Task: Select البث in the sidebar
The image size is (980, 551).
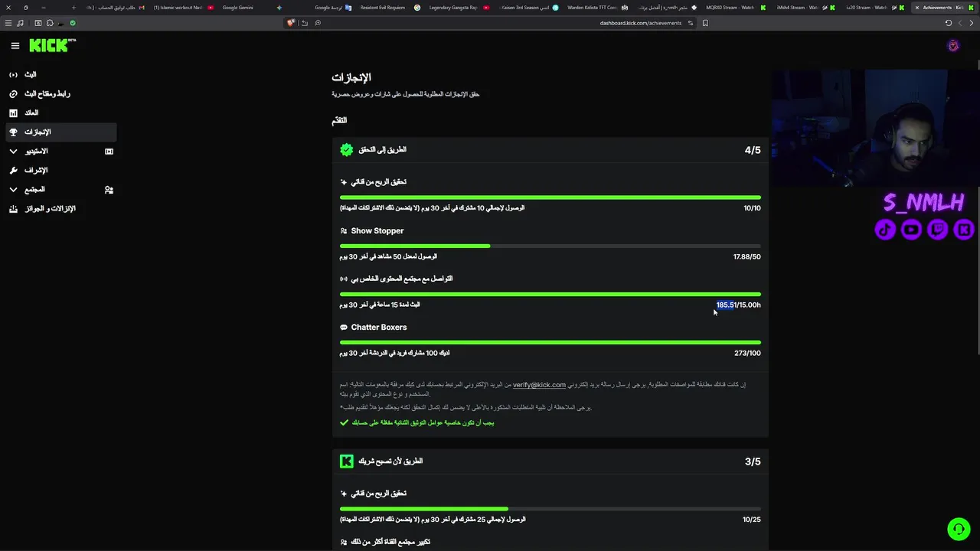Action: coord(30,75)
